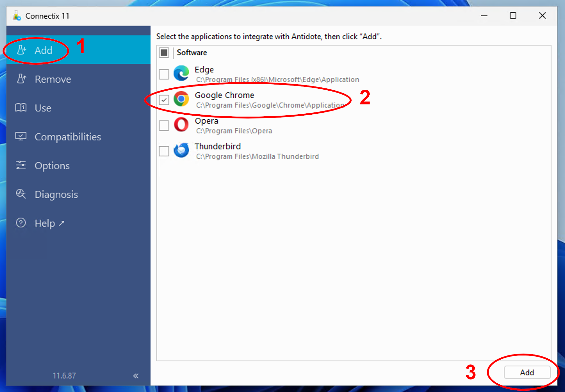Open the Options section
The image size is (565, 392).
[52, 166]
